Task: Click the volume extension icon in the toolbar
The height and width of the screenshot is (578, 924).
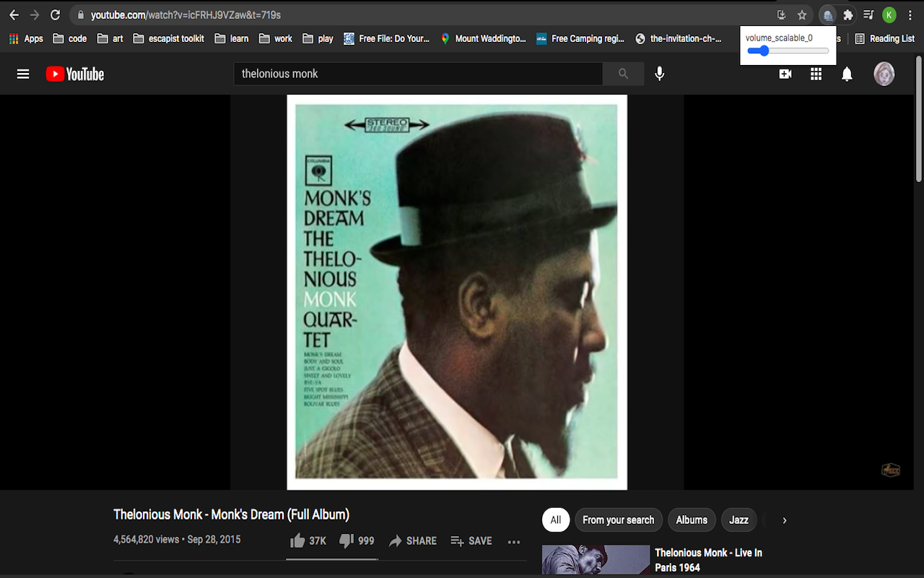Action: (x=828, y=14)
